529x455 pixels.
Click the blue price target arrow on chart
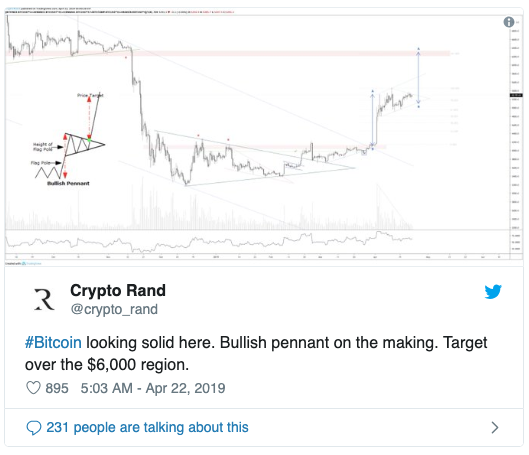tap(418, 78)
